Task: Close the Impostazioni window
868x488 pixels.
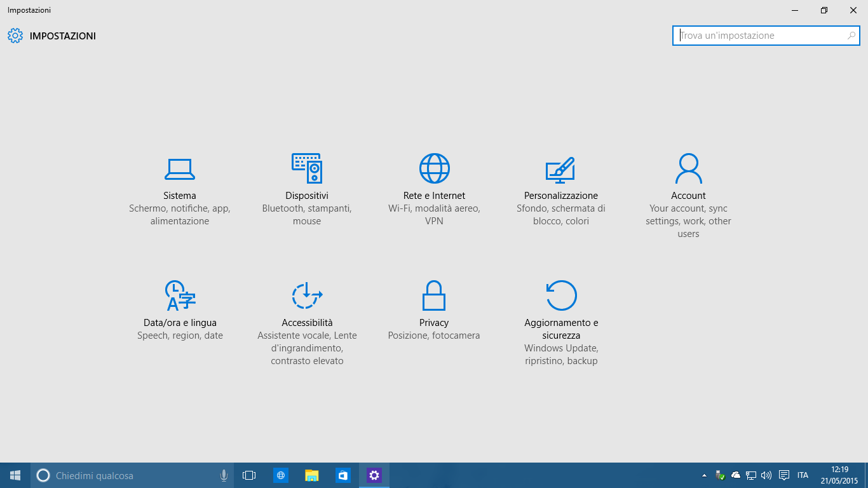Action: [x=853, y=10]
